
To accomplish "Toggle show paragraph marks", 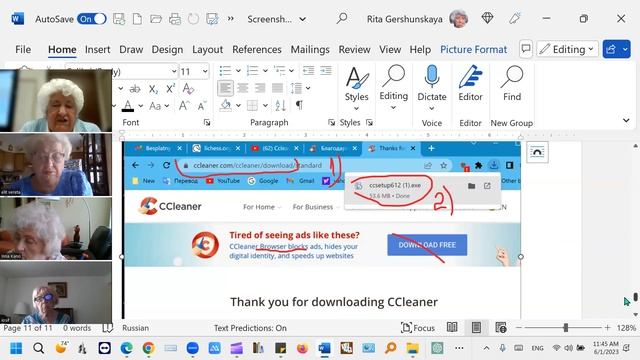I will point(299,106).
